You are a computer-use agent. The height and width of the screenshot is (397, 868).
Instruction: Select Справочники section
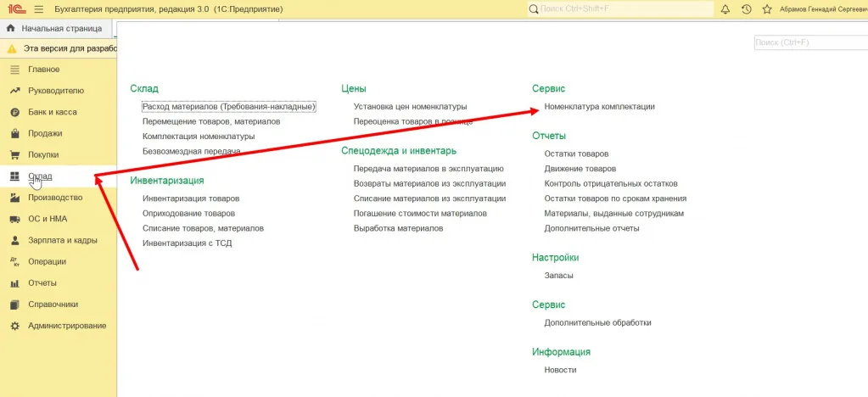(x=53, y=304)
